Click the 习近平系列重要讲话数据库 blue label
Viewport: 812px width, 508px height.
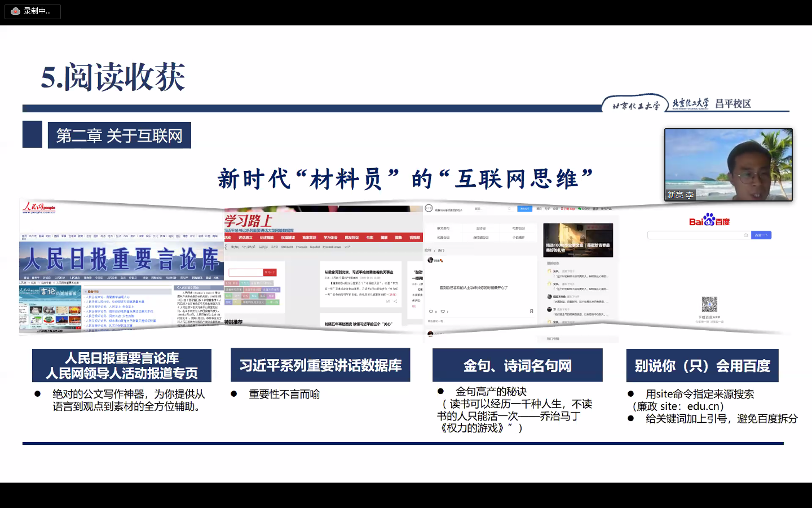tap(320, 365)
